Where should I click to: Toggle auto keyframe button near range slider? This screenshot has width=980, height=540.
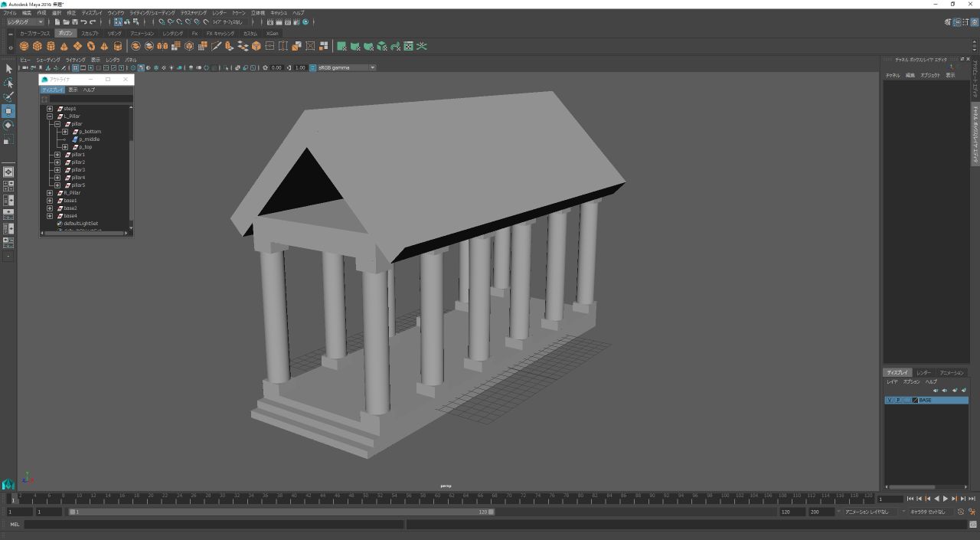(x=961, y=512)
